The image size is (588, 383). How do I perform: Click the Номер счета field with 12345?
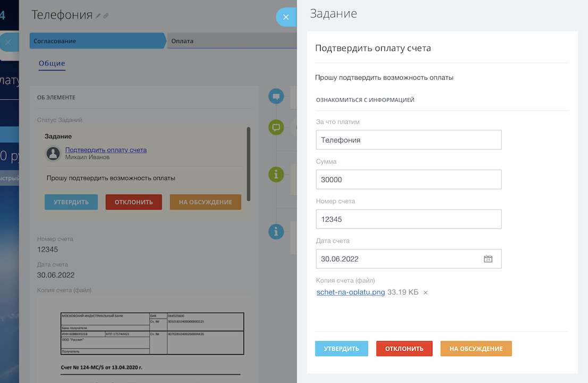click(409, 219)
